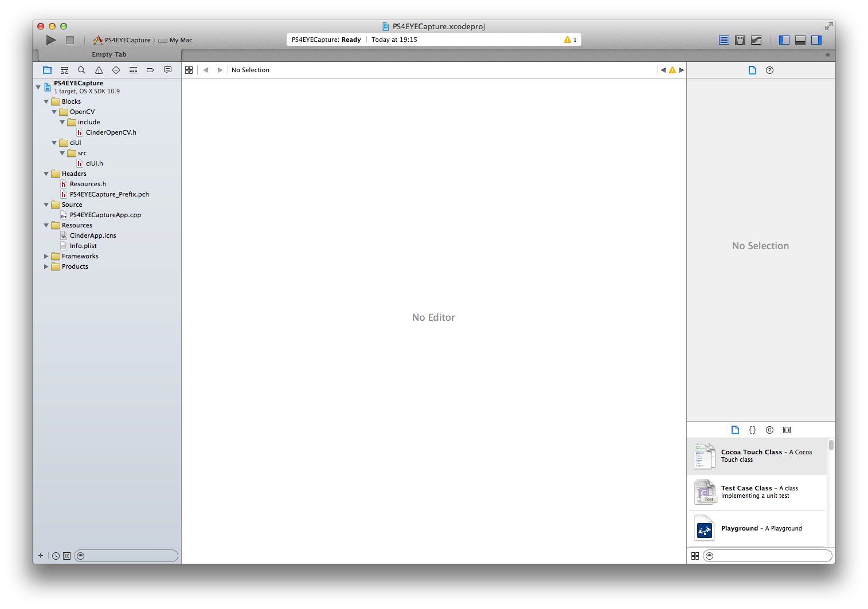868x609 pixels.
Task: Show the Media library
Action: click(x=787, y=430)
